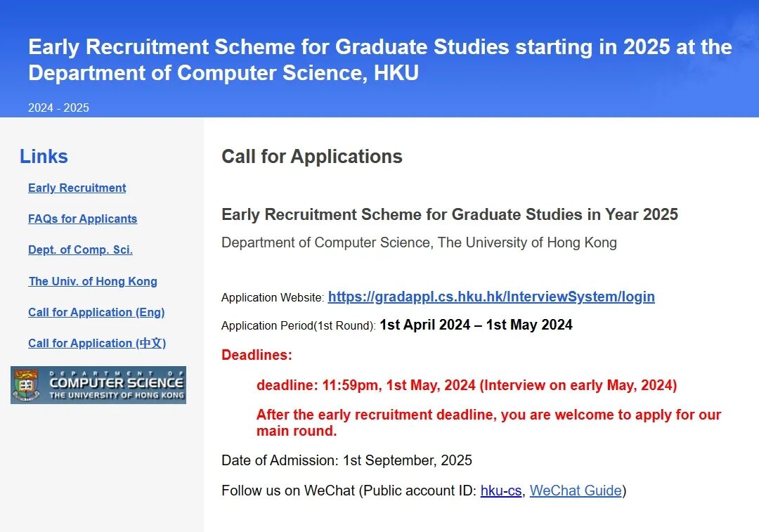Go to The Univ. of Hong Kong link
The image size is (759, 532).
tap(93, 281)
